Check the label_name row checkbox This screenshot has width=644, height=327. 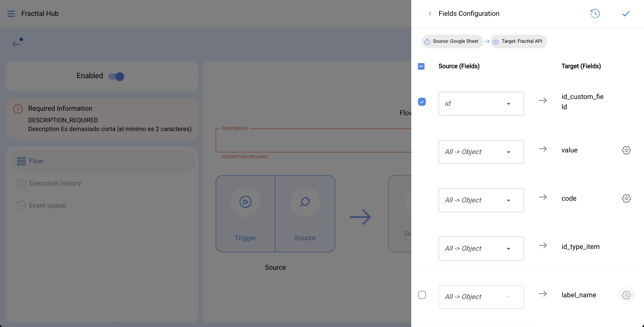422,295
